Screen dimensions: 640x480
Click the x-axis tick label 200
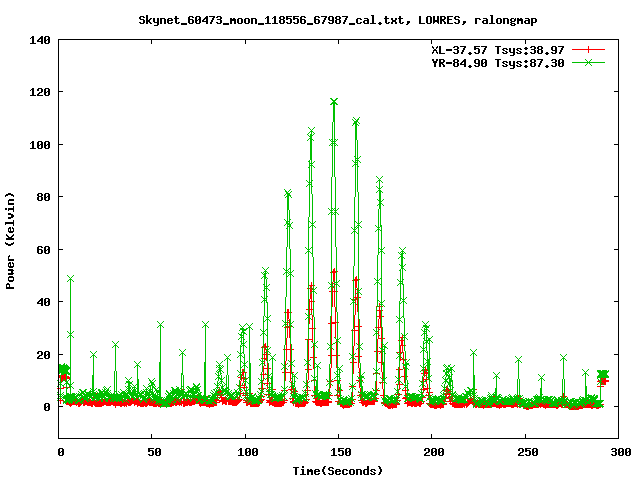(434, 452)
